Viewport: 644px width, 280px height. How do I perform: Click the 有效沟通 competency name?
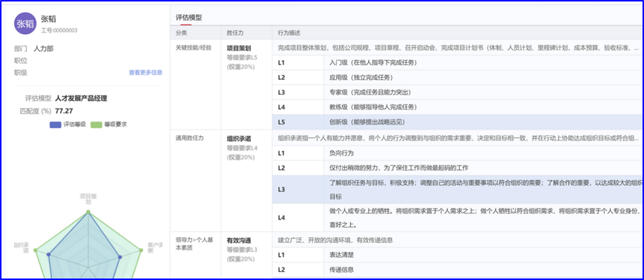239,241
